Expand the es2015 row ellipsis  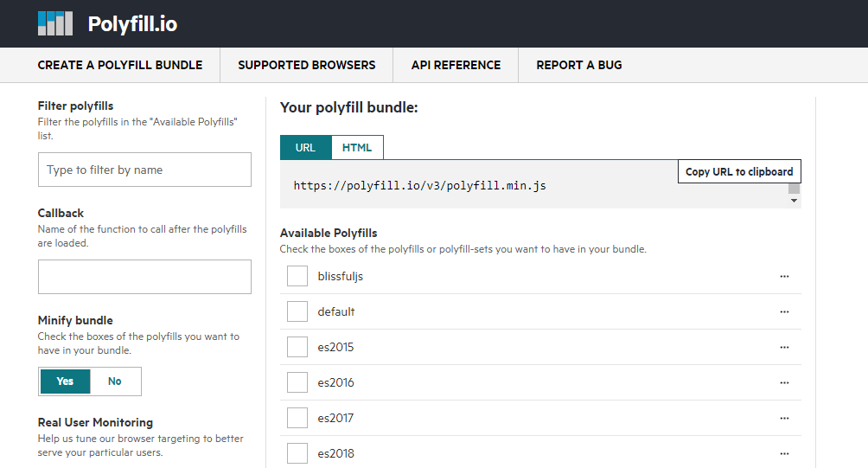pos(784,347)
